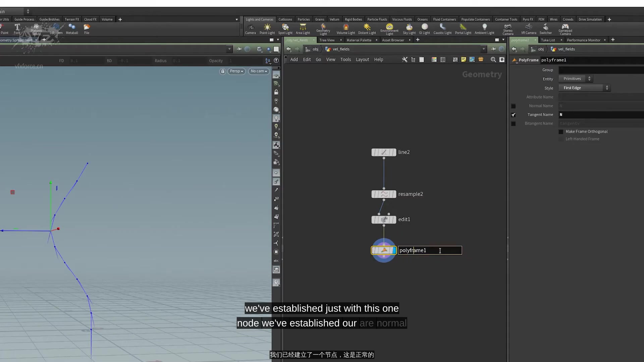Click the Sky Light shelf tool
Screen dimensions: 644x362
(x=409, y=28)
